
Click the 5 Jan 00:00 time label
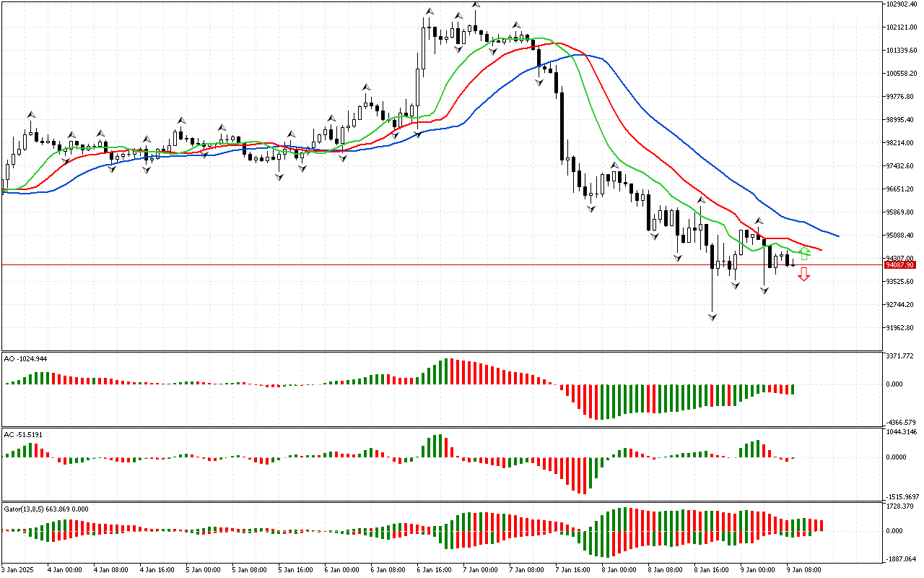[x=202, y=569]
